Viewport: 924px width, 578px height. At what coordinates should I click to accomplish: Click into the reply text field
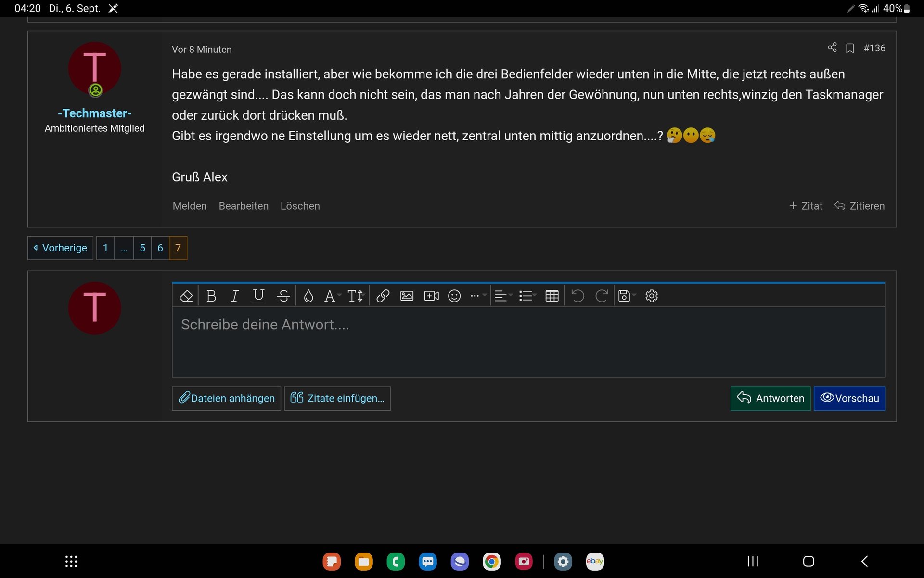(528, 341)
